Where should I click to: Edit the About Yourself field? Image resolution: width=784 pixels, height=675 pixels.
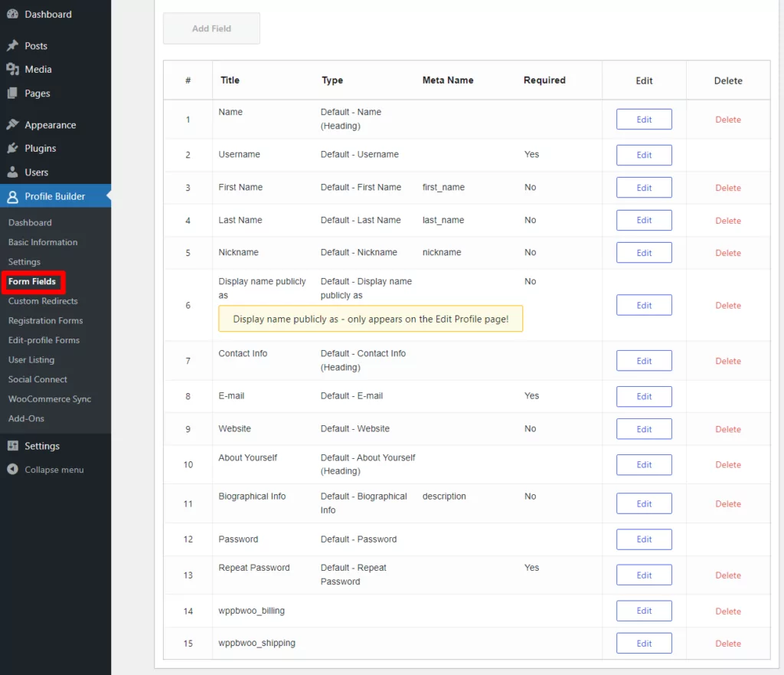644,464
